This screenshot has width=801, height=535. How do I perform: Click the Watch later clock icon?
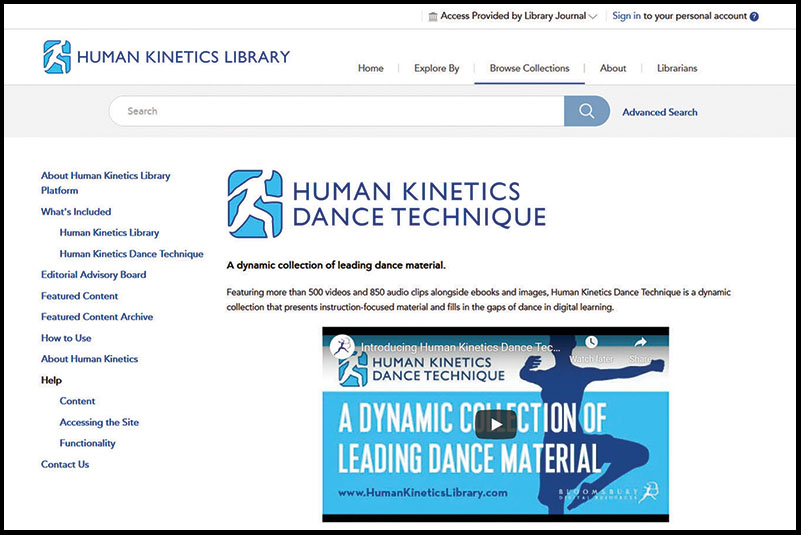pos(591,342)
